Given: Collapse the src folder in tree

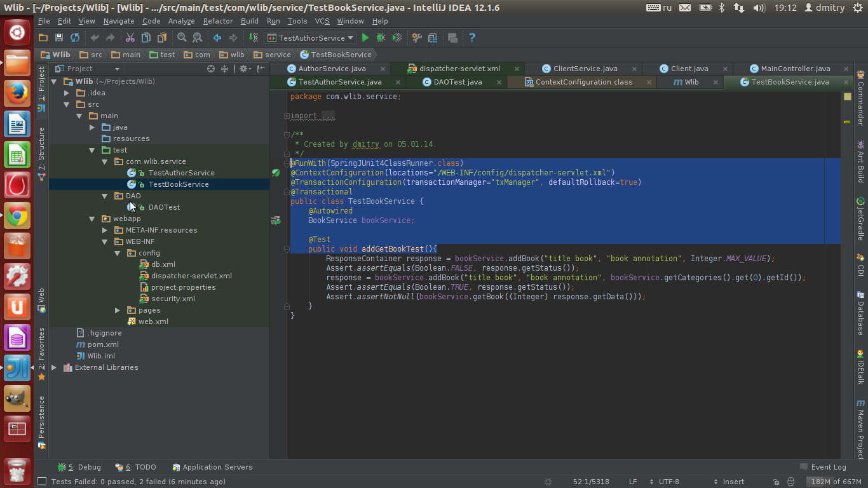Looking at the screenshot, I should coord(67,104).
